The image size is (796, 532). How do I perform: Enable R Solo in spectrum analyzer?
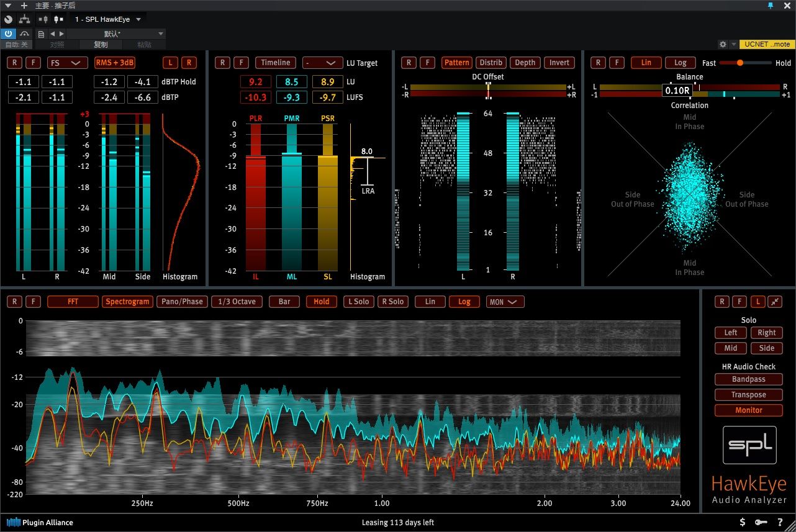pyautogui.click(x=393, y=302)
